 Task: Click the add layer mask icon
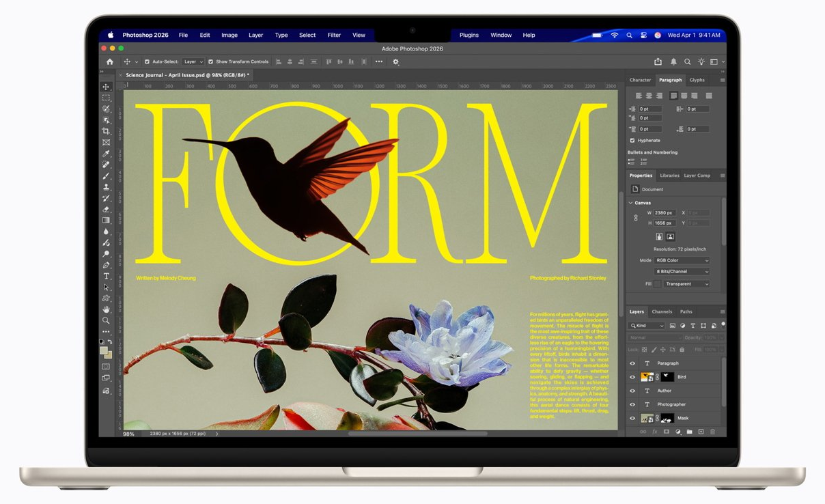pyautogui.click(x=666, y=432)
